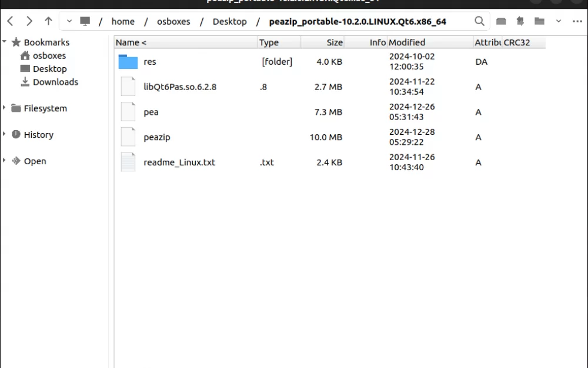The width and height of the screenshot is (588, 368).
Task: Sort files by the Modified column
Action: tap(430, 42)
